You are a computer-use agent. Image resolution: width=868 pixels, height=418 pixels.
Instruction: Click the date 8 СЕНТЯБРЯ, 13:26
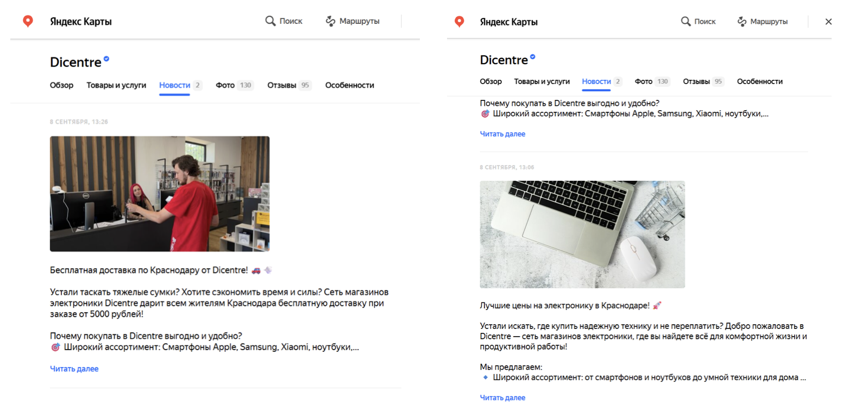[79, 122]
